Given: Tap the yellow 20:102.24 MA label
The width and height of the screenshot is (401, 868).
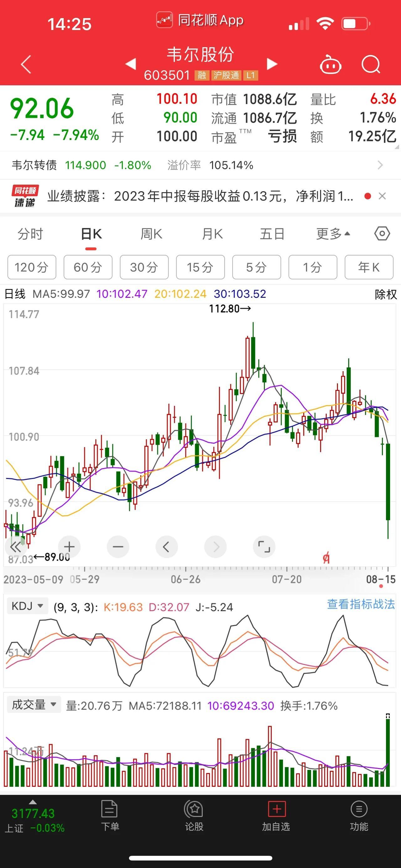Looking at the screenshot, I should [x=180, y=294].
